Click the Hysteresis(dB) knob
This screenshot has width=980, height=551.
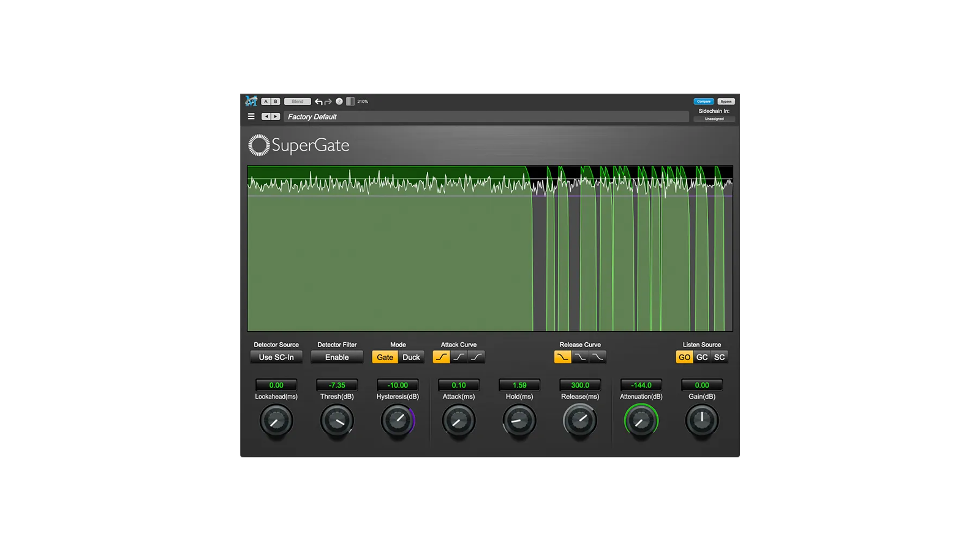[398, 421]
